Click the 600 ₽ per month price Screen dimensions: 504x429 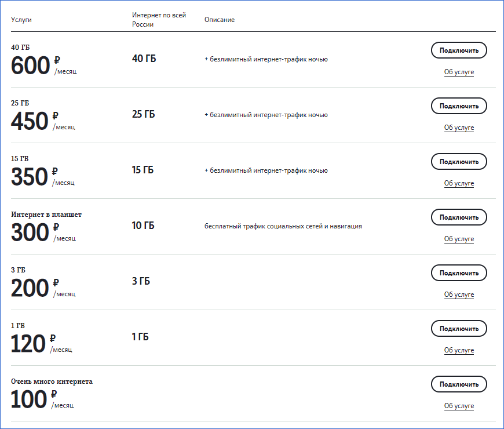pos(43,66)
